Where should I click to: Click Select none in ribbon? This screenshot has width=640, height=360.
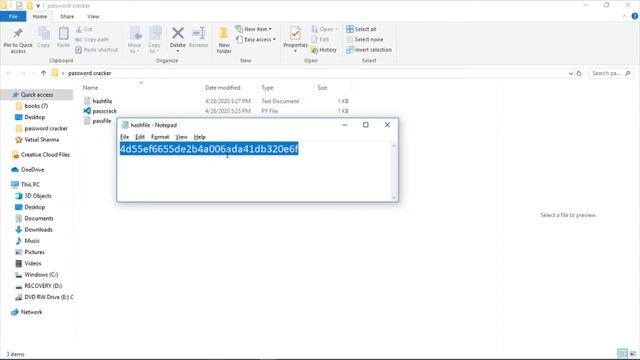[365, 40]
